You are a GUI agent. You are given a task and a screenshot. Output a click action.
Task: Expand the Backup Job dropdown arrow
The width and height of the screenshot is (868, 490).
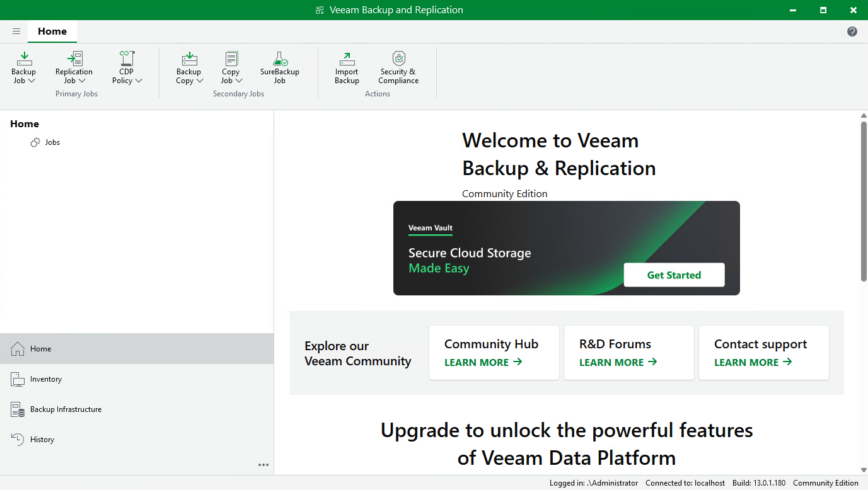33,81
